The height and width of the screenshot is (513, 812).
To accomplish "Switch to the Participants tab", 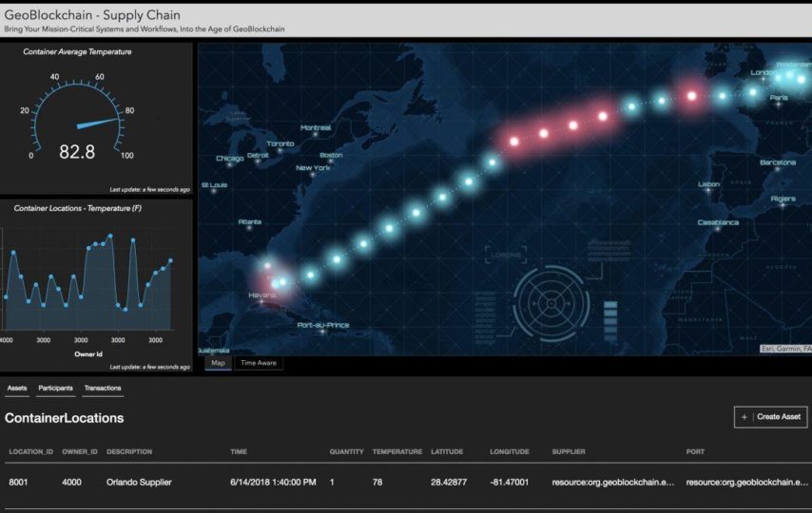I will click(55, 389).
